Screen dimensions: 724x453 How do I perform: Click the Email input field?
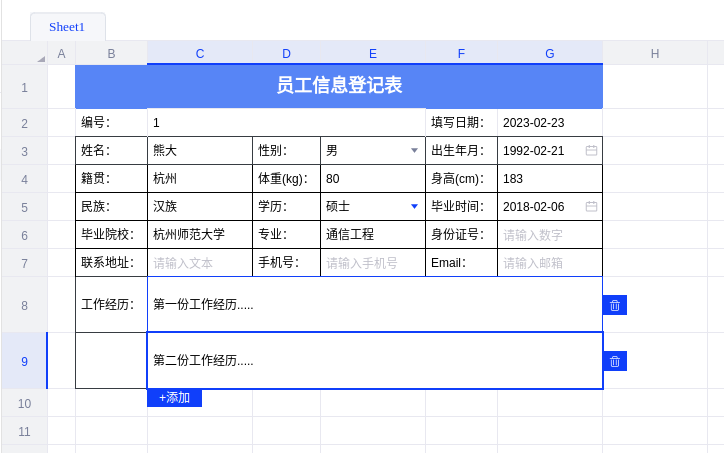click(549, 263)
